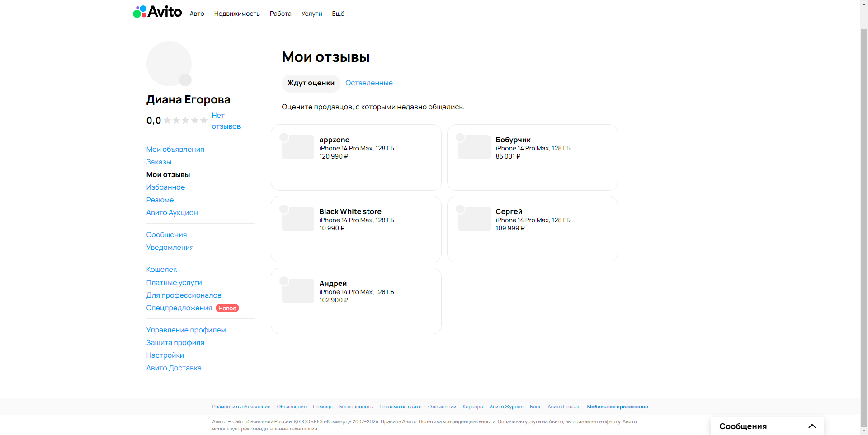The height and width of the screenshot is (435, 868).
Task: Click the 10 990 ₽ price
Action: click(x=332, y=228)
